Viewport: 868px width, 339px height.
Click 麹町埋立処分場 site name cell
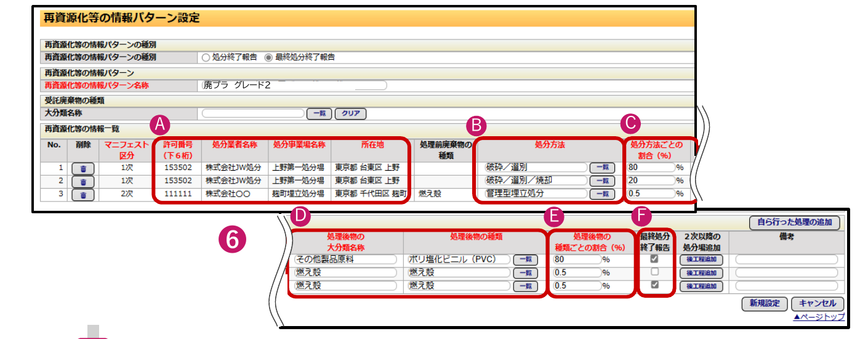[299, 194]
